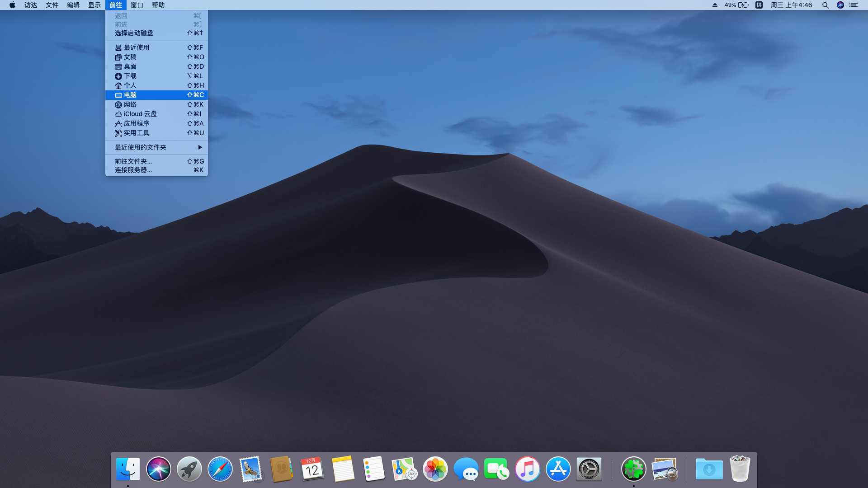
Task: Open Preview icon in Dock
Action: (x=665, y=469)
